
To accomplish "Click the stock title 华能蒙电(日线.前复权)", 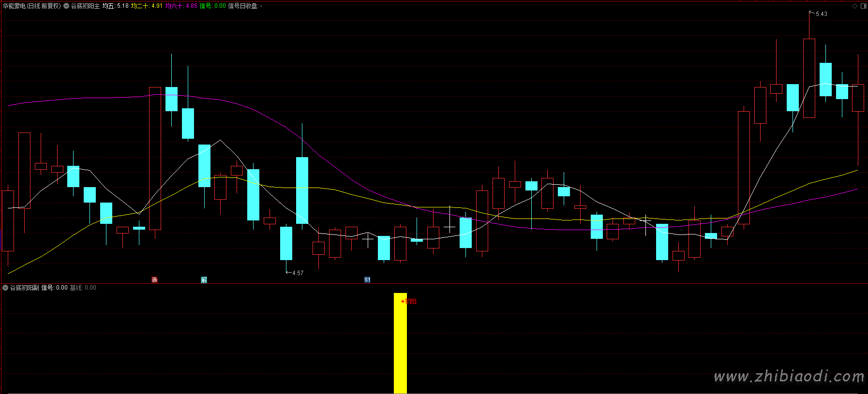I will point(32,6).
